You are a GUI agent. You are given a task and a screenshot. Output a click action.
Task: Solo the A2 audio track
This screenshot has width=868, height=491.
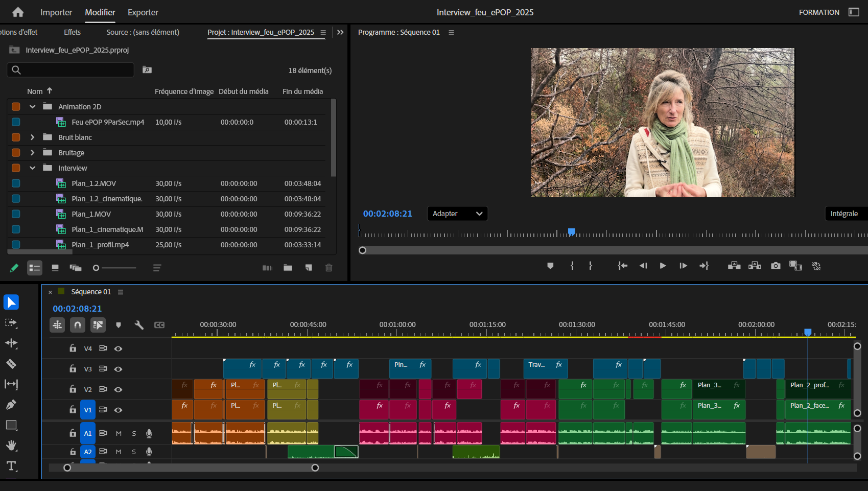coord(133,452)
